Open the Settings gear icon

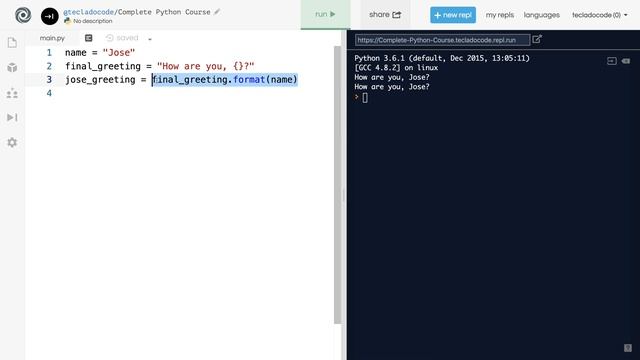click(x=12, y=142)
